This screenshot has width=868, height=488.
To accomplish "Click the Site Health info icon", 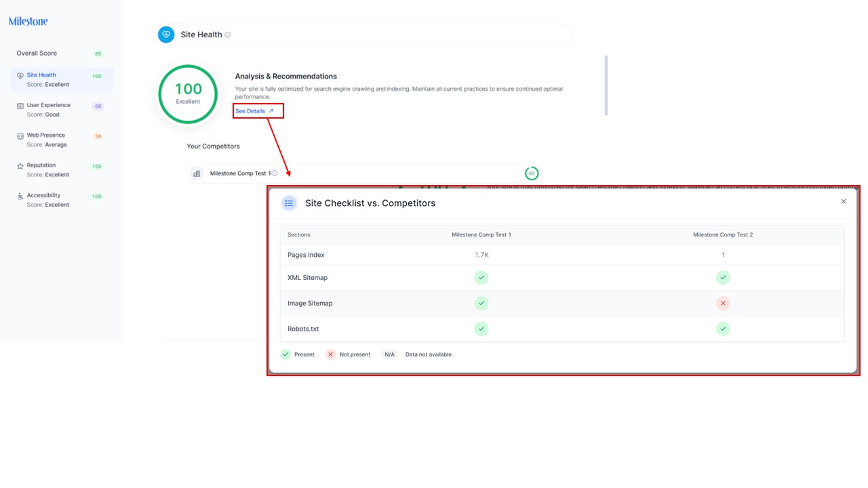I will pos(228,35).
